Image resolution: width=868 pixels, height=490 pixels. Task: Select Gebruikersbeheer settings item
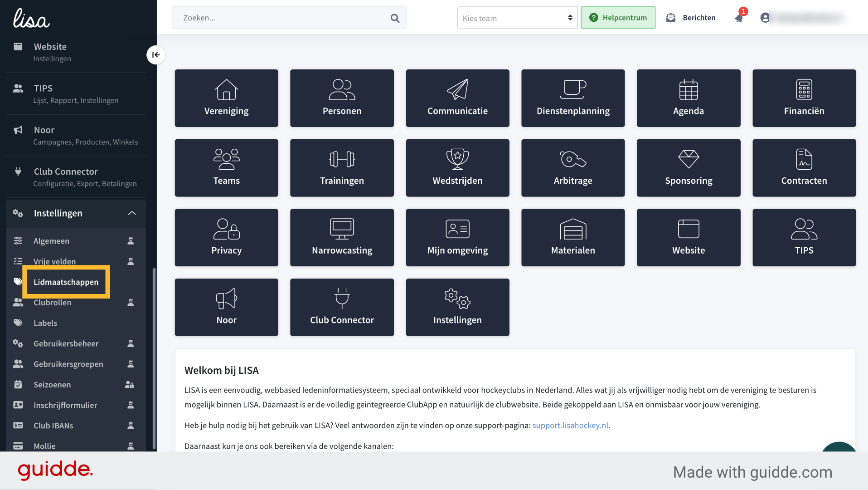pos(76,343)
